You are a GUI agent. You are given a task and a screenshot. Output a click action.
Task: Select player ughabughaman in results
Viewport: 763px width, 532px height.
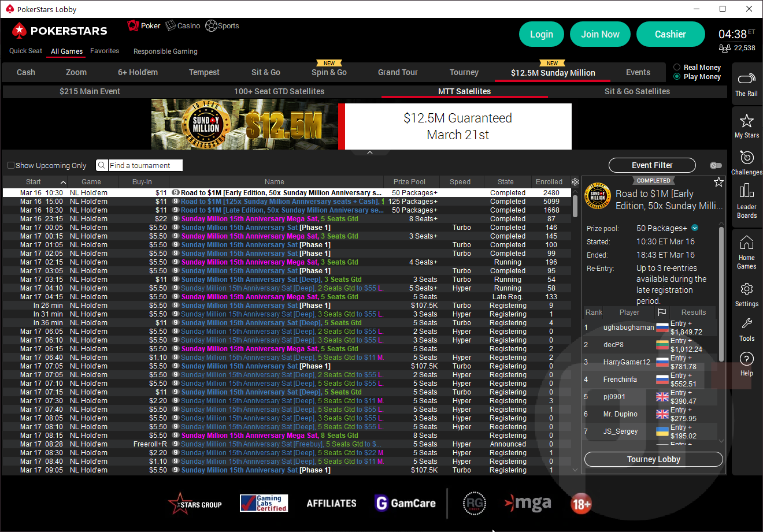pyautogui.click(x=629, y=328)
